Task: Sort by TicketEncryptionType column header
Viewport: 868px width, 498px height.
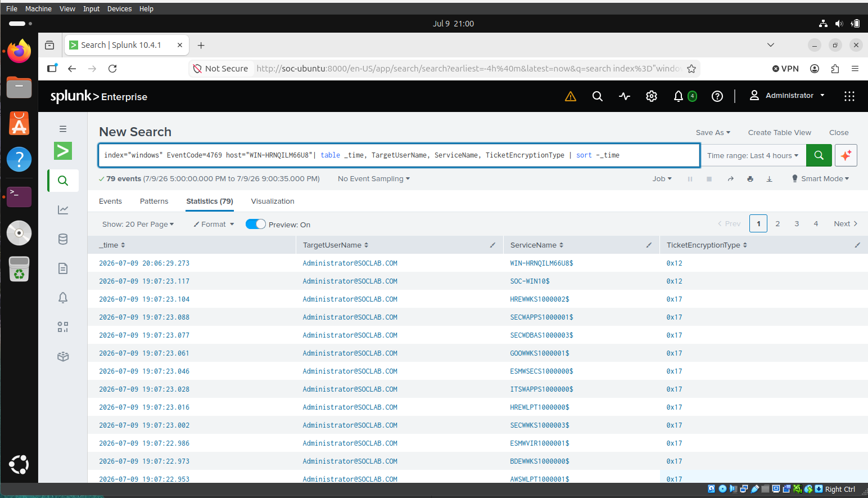Action: 707,245
